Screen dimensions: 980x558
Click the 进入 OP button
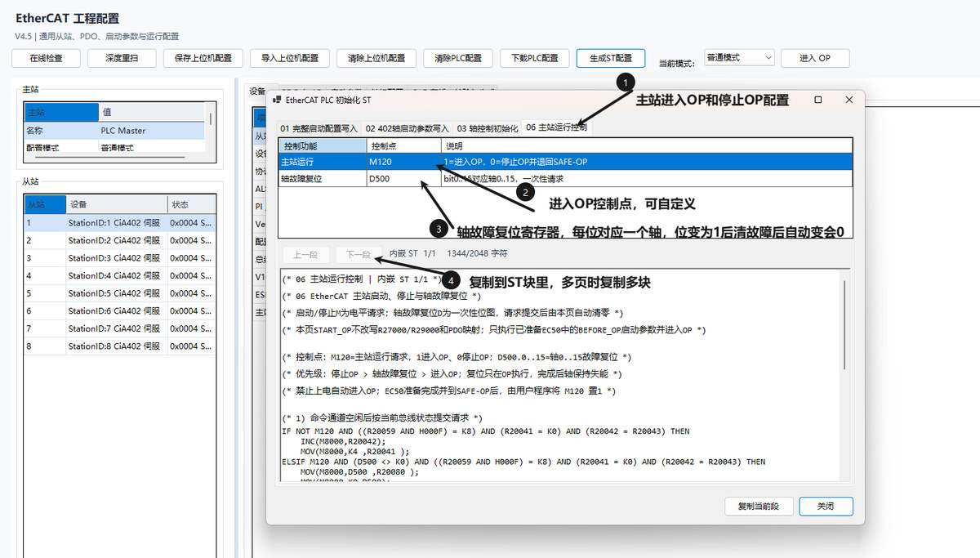click(815, 58)
